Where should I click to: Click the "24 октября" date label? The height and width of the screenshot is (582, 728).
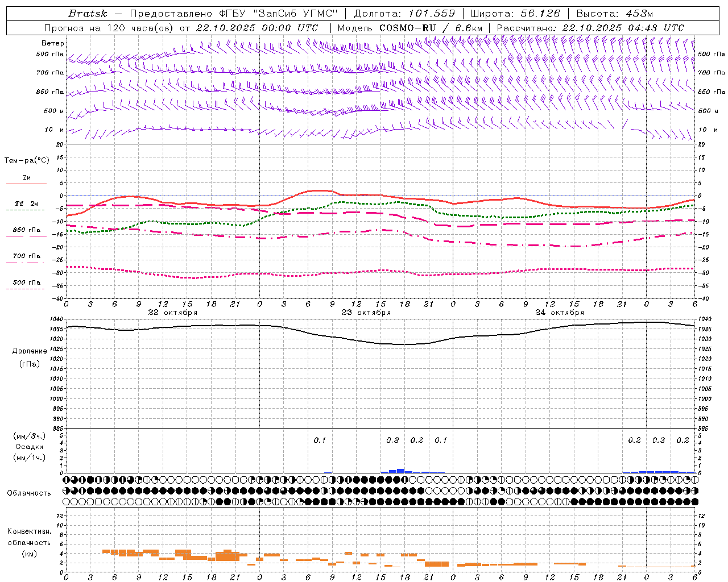(560, 313)
